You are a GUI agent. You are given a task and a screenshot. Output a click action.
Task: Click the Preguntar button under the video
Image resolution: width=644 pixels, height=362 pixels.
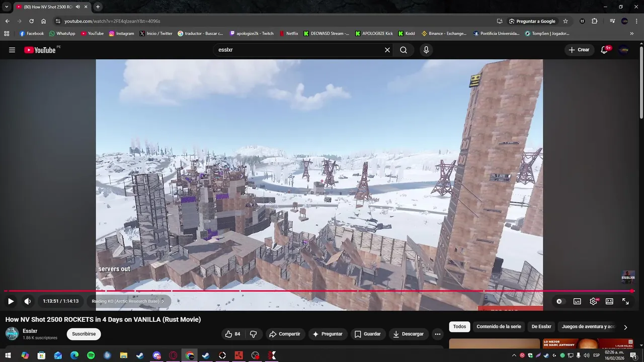pos(327,334)
